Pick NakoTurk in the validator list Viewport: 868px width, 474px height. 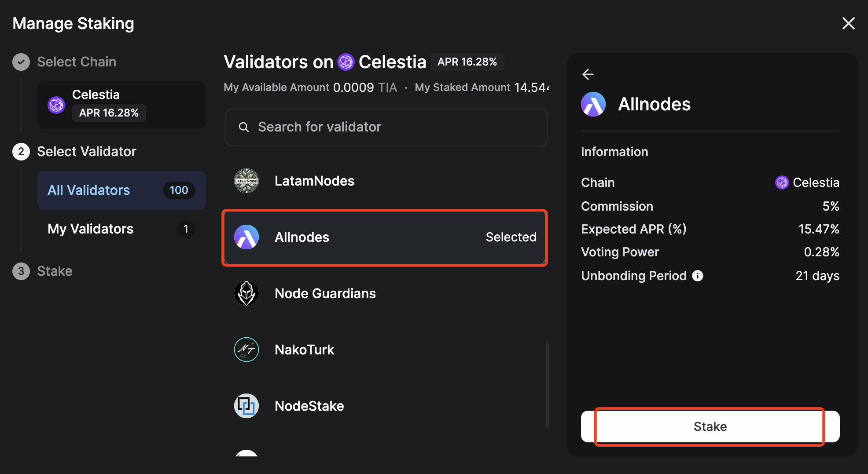304,350
